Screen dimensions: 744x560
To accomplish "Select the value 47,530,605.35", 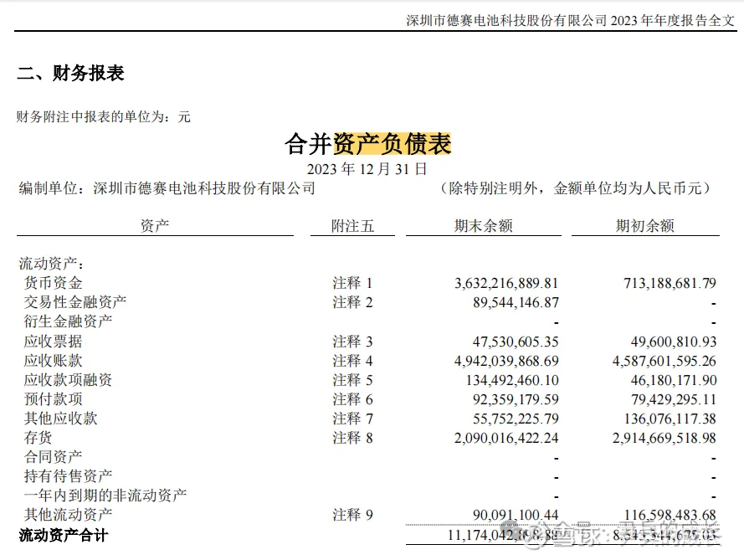I will coord(516,342).
